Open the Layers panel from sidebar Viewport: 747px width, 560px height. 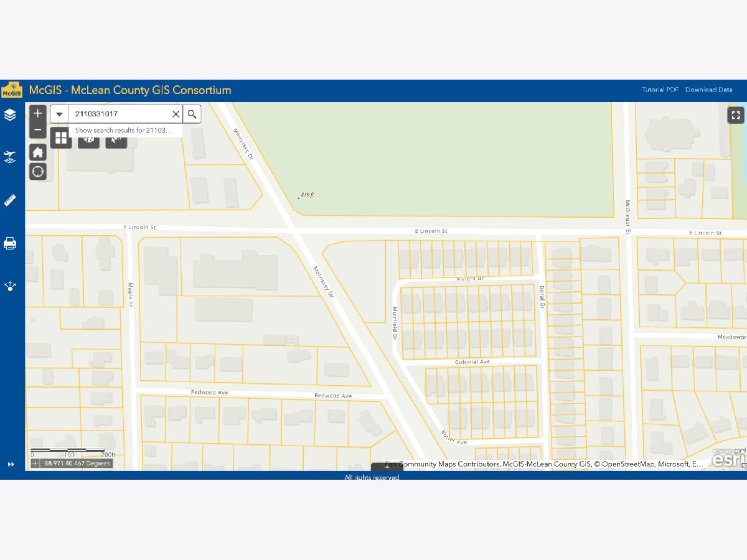point(10,115)
